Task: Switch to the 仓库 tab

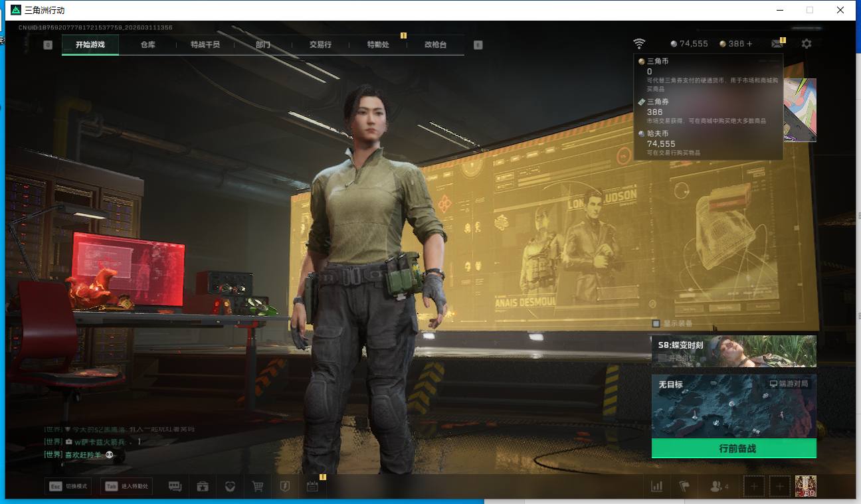Action: [x=147, y=44]
